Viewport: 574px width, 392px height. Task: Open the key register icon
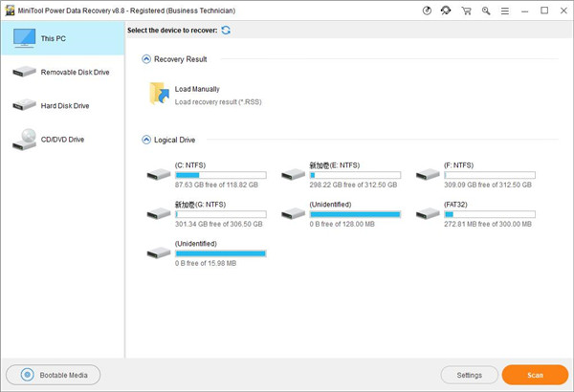pos(486,11)
